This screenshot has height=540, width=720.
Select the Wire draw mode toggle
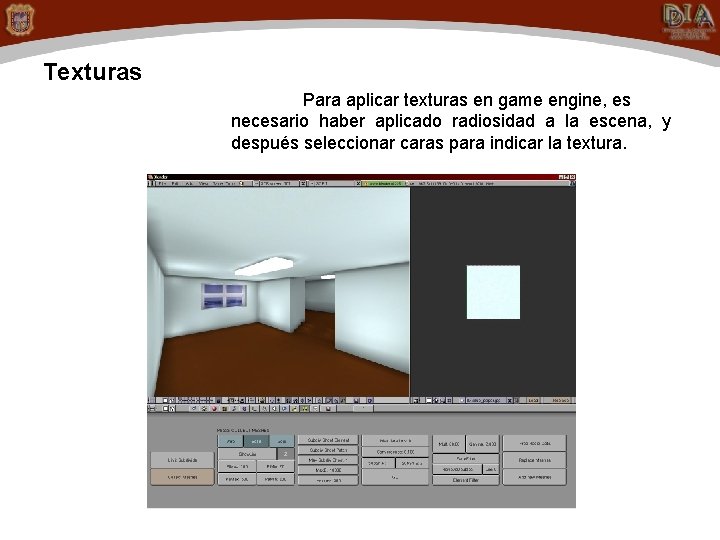[231, 441]
